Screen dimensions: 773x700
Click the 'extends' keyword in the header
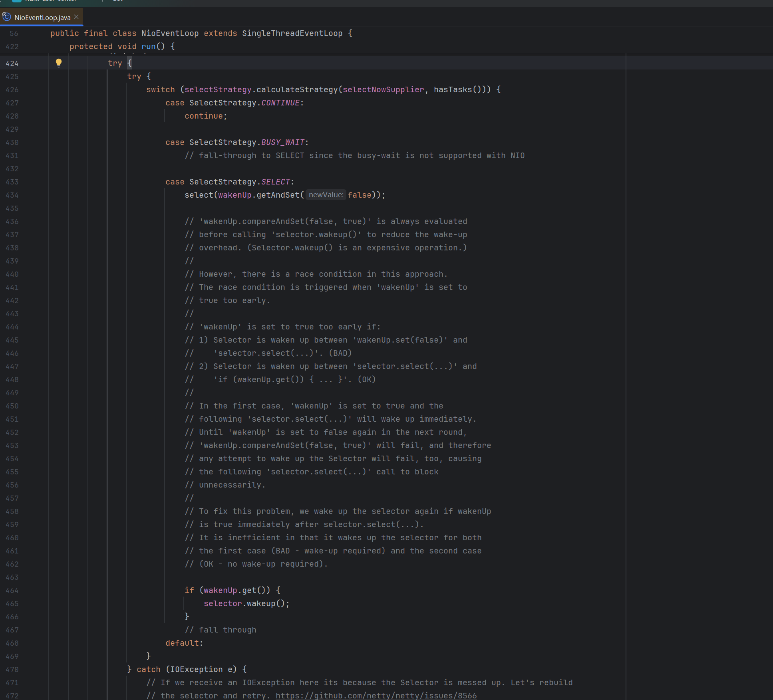click(221, 33)
